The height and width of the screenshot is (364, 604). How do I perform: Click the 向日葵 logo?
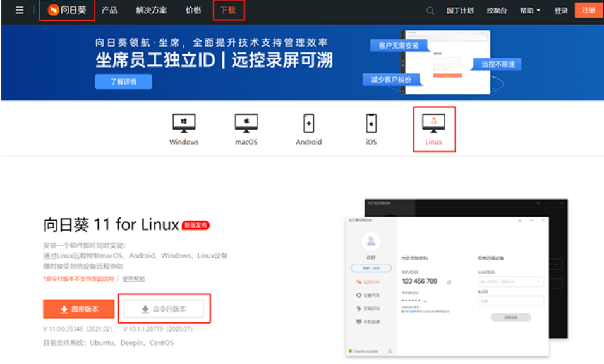click(66, 10)
